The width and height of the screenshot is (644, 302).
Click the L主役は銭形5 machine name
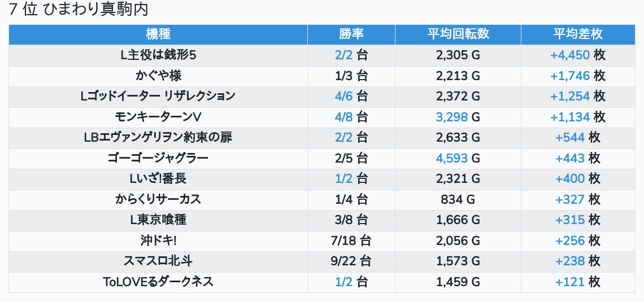tap(158, 55)
